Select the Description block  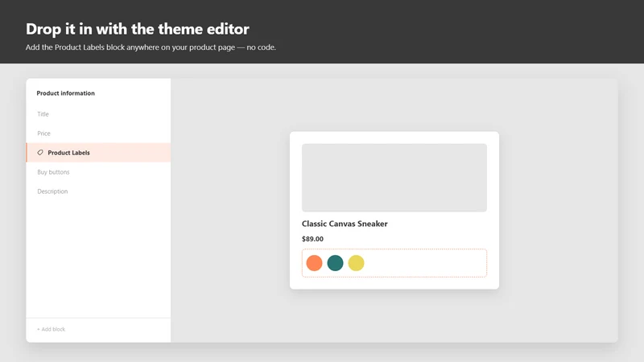tap(98, 191)
